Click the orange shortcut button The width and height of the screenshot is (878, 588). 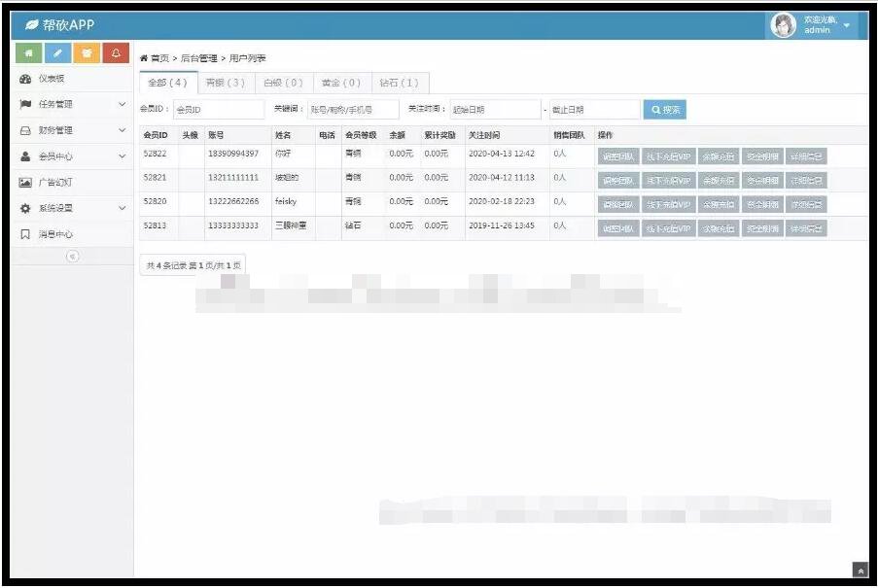click(87, 53)
